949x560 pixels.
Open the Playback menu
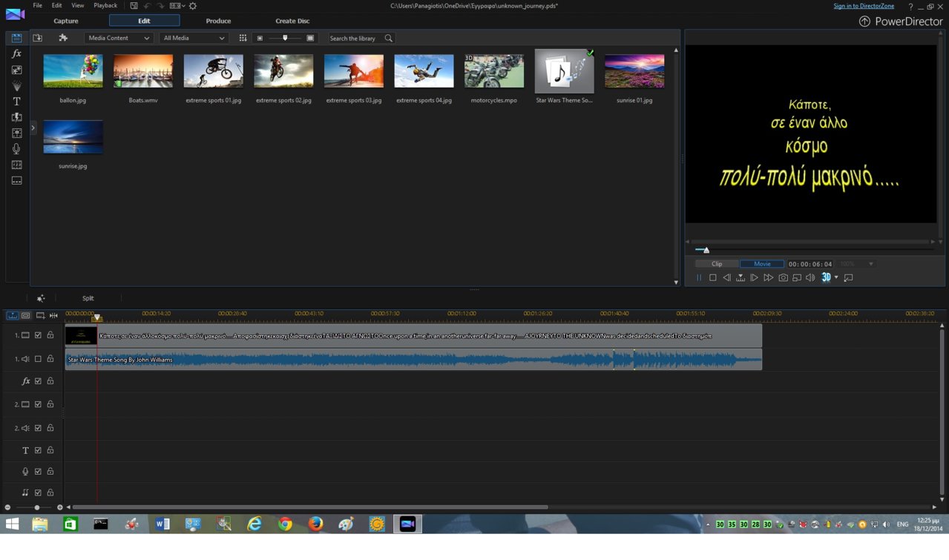(105, 6)
